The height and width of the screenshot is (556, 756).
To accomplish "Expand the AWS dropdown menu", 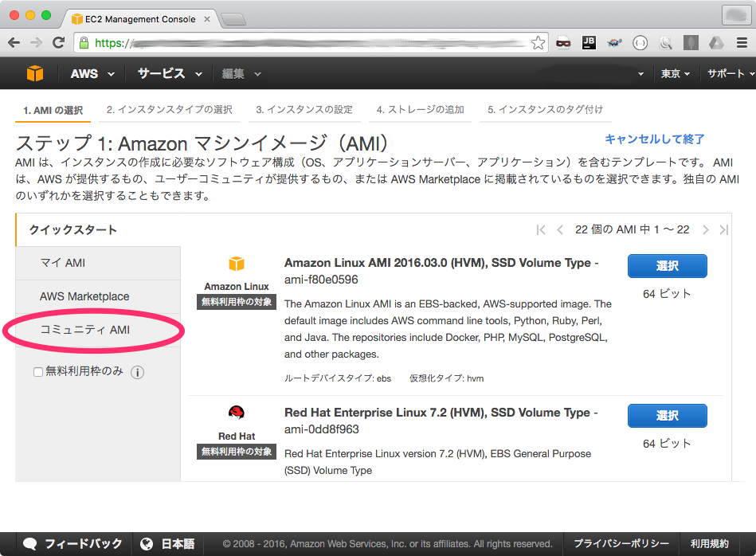I will 92,74.
